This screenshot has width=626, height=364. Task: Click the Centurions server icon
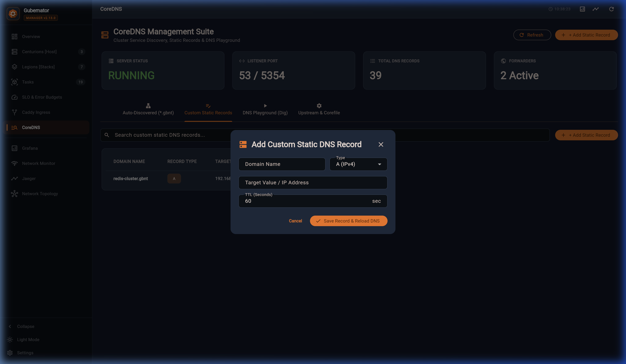14,52
